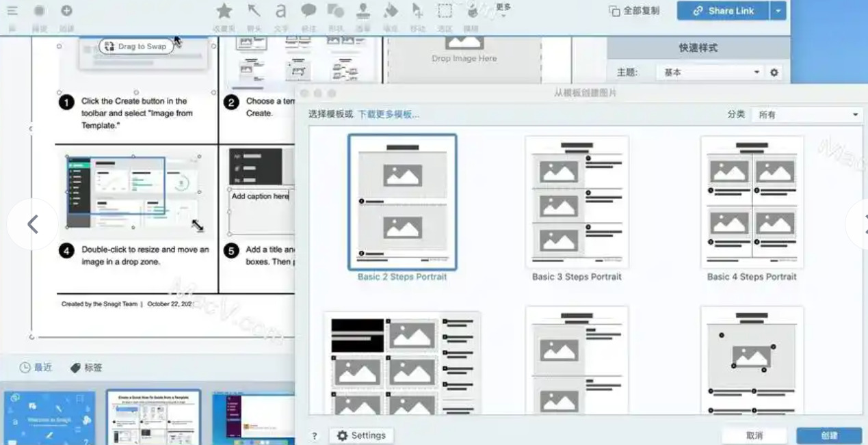Select the template with callout dots on image
Image resolution: width=868 pixels, height=445 pixels.
752,360
